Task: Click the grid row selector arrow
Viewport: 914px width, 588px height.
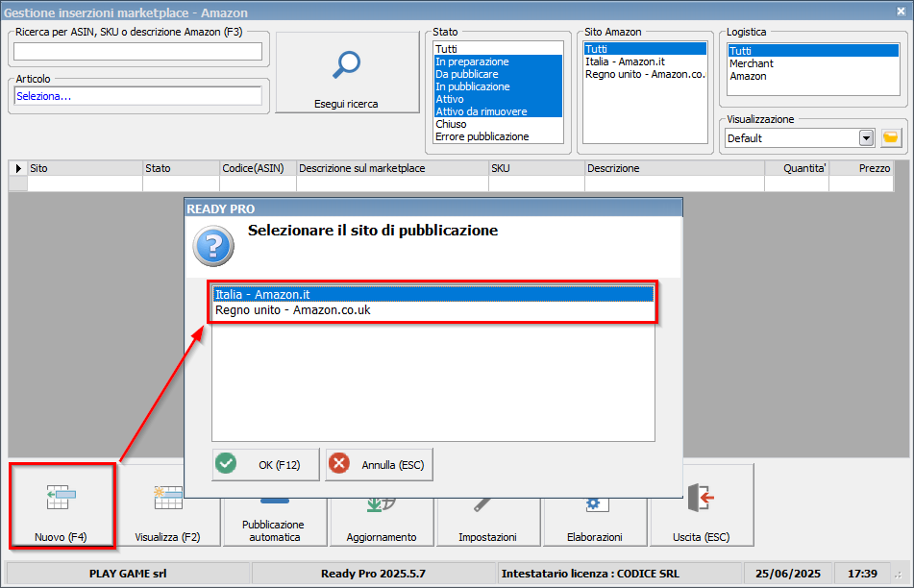Action: tap(18, 168)
